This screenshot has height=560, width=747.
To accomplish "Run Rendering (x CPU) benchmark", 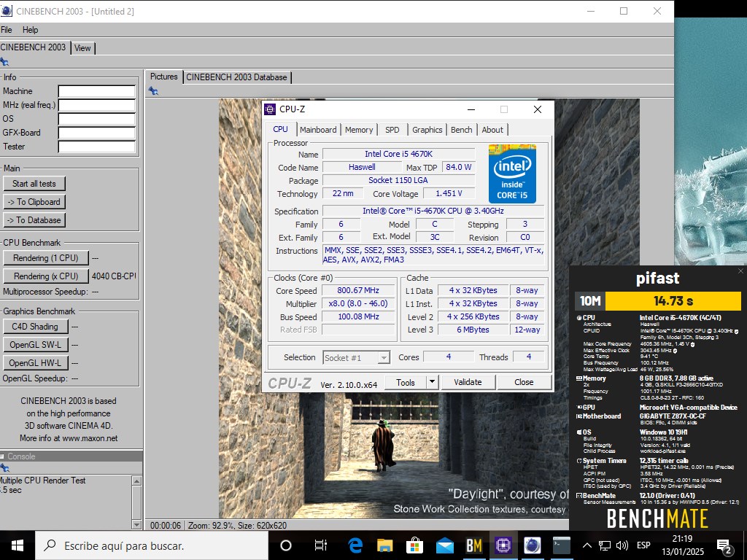I will point(46,276).
